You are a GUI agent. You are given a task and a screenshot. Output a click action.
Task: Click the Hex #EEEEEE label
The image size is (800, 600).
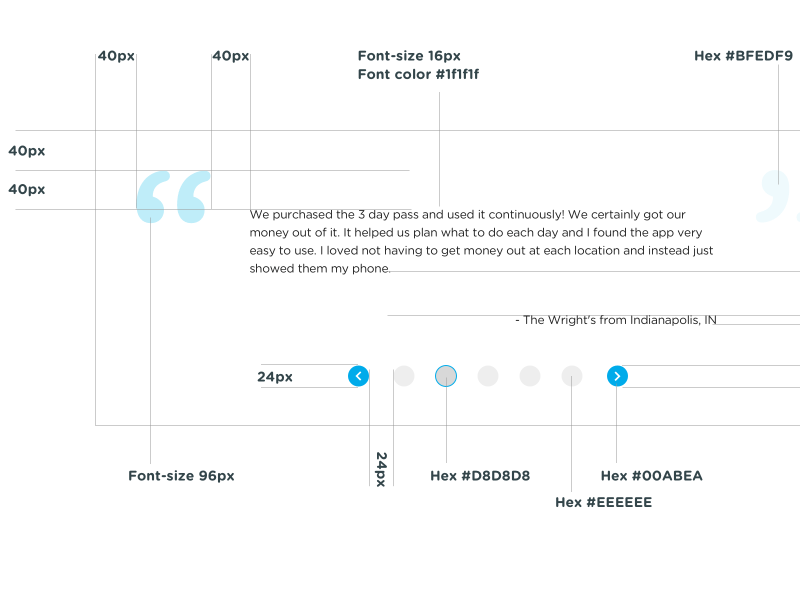click(x=603, y=502)
